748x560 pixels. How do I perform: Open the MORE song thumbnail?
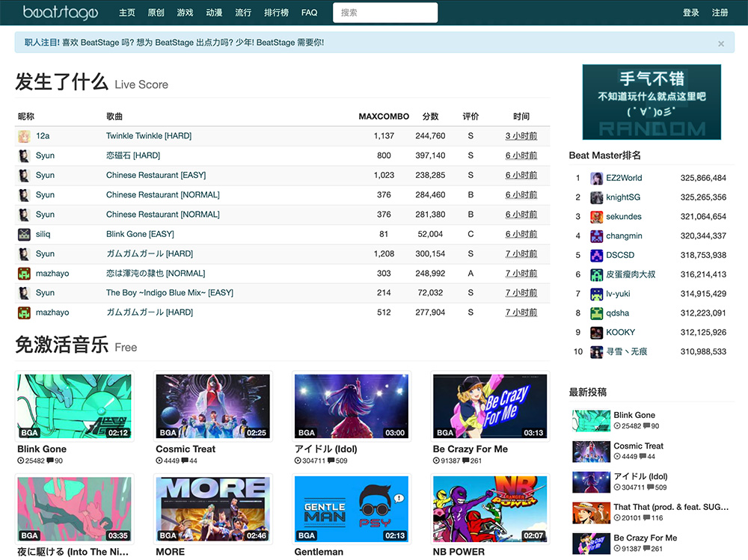(x=212, y=509)
